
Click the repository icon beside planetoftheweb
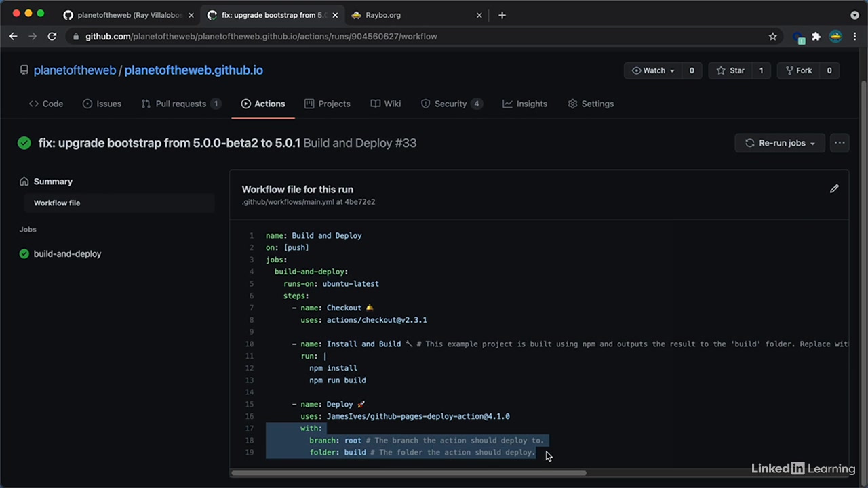point(24,70)
